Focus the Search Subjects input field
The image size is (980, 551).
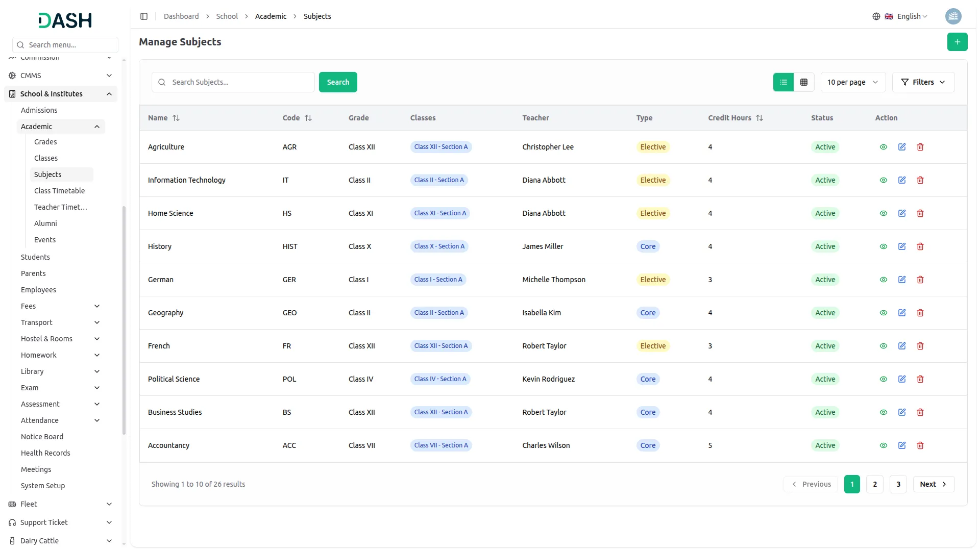click(x=240, y=82)
